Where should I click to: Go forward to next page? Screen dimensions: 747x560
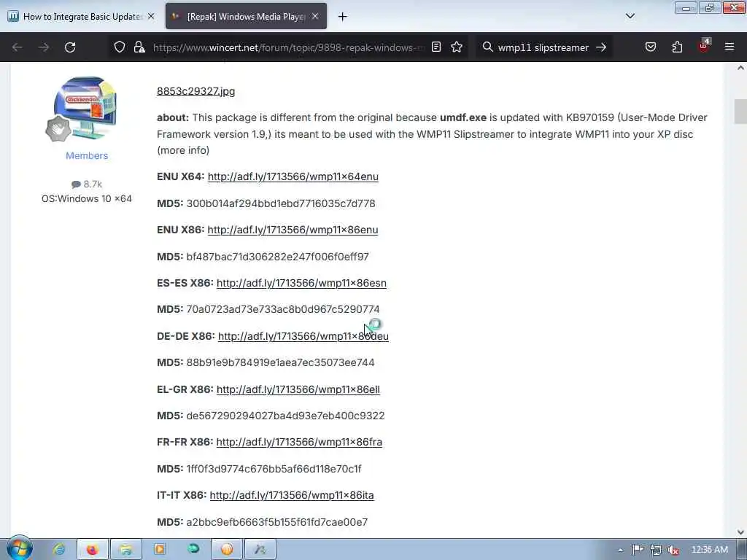click(43, 47)
